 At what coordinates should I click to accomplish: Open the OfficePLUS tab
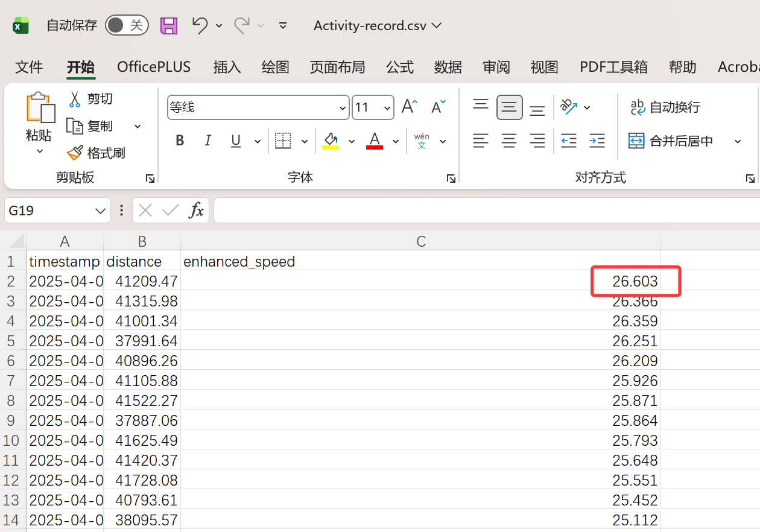[x=154, y=67]
